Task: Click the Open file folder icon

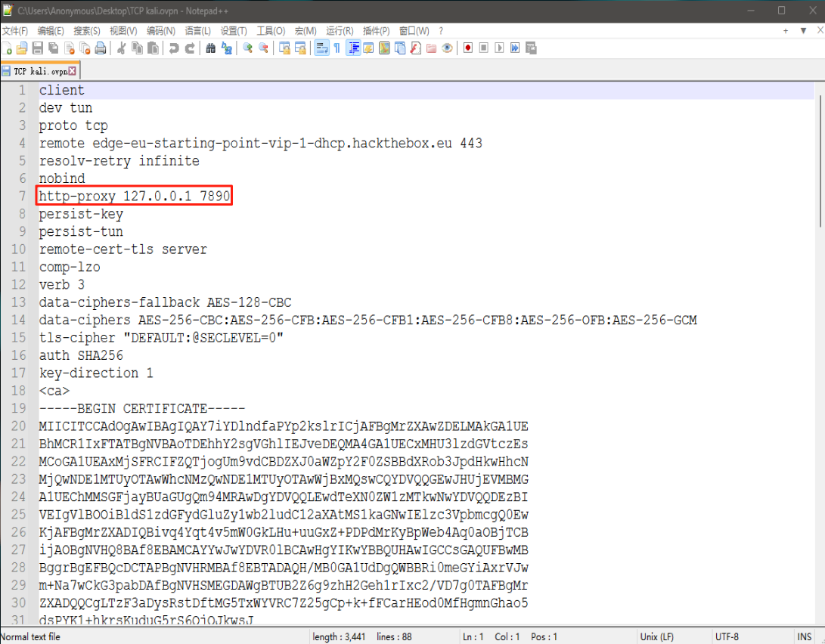Action: tap(22, 48)
